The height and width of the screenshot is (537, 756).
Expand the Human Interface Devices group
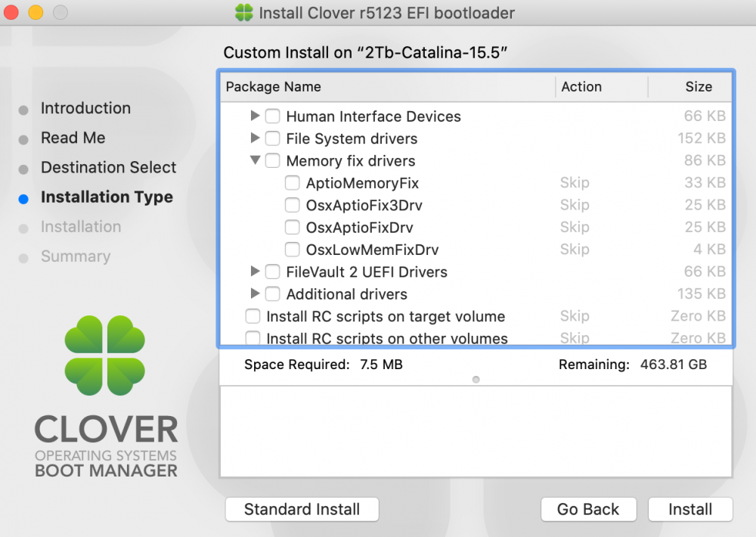point(255,116)
